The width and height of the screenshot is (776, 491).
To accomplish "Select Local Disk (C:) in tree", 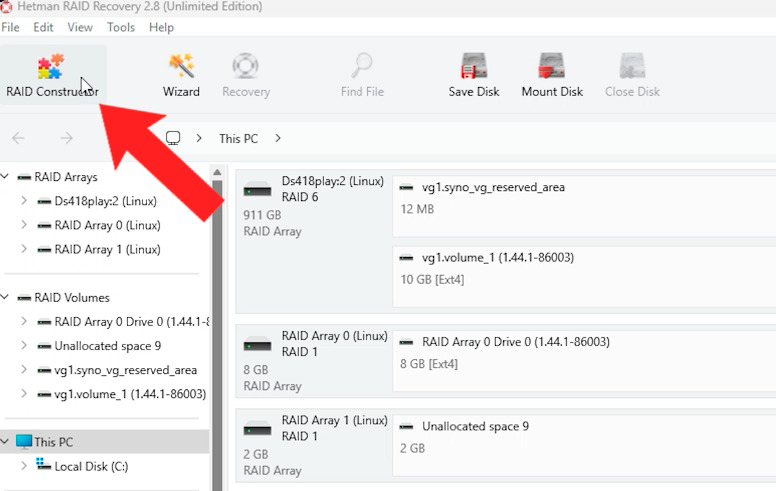I will 91,466.
